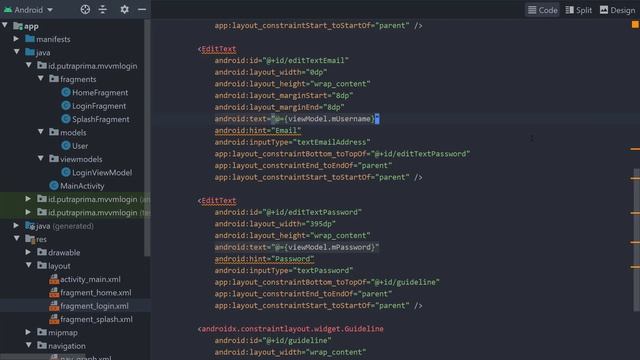Open LoginFragment class
Image resolution: width=640 pixels, height=360 pixels.
[99, 106]
